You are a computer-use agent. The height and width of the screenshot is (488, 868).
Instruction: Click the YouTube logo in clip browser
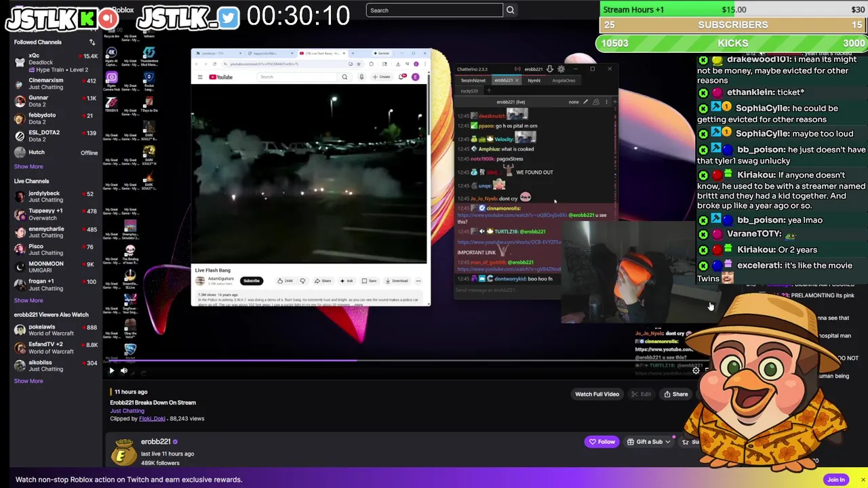coord(220,77)
